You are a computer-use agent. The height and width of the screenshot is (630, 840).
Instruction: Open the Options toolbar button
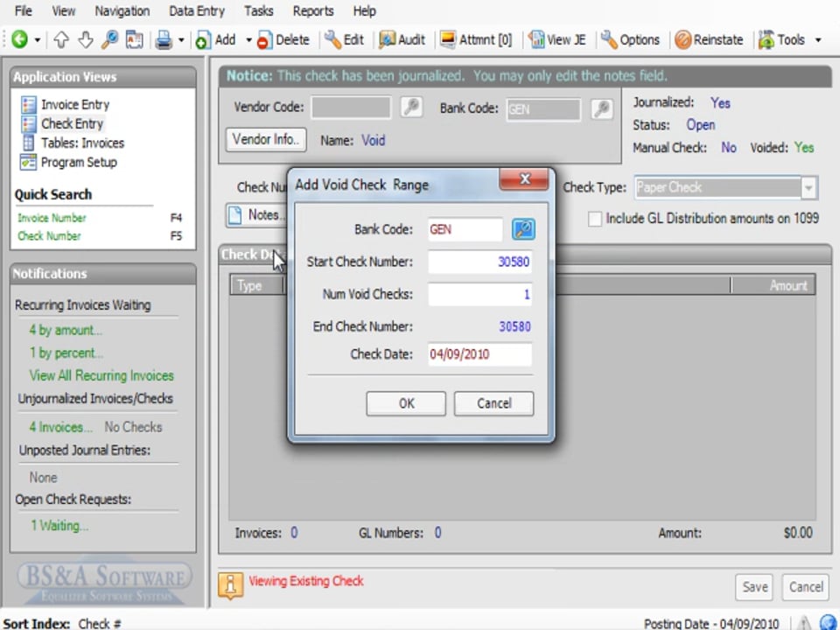[630, 39]
